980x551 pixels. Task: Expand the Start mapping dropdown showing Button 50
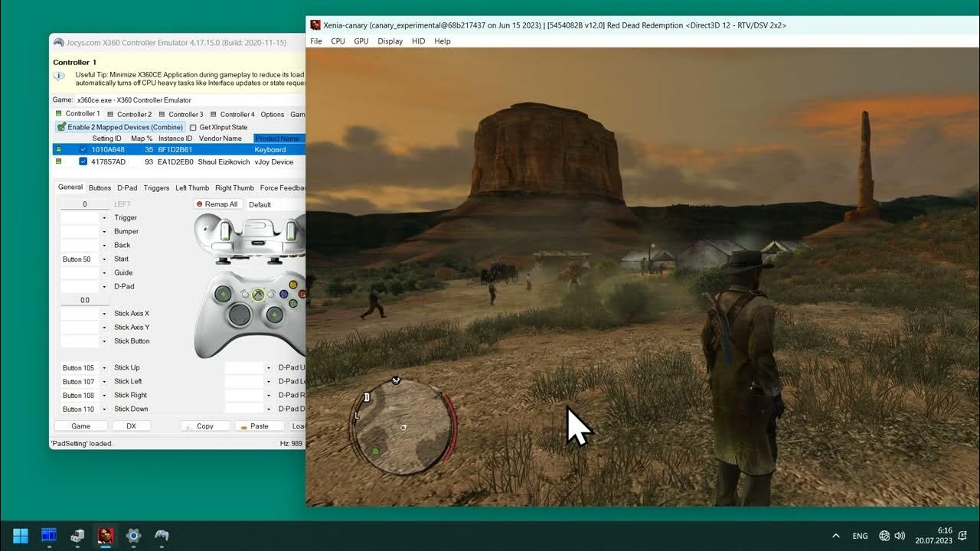pos(104,259)
